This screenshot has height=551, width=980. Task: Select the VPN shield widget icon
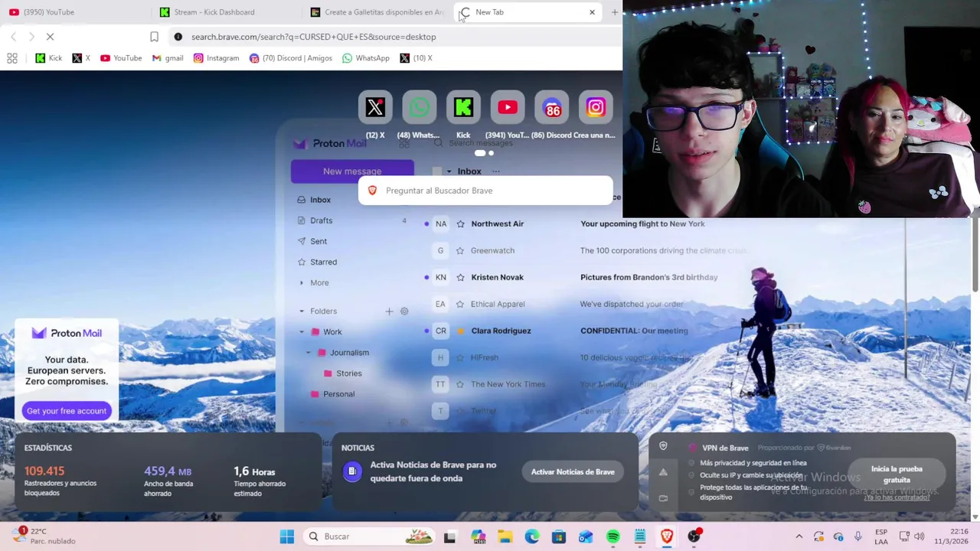(x=663, y=447)
